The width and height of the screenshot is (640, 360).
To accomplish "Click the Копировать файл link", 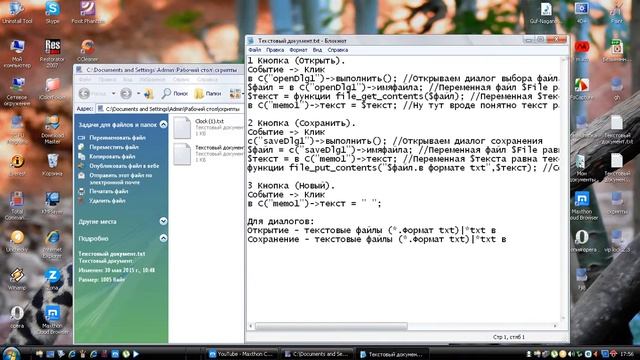I will point(112,156).
